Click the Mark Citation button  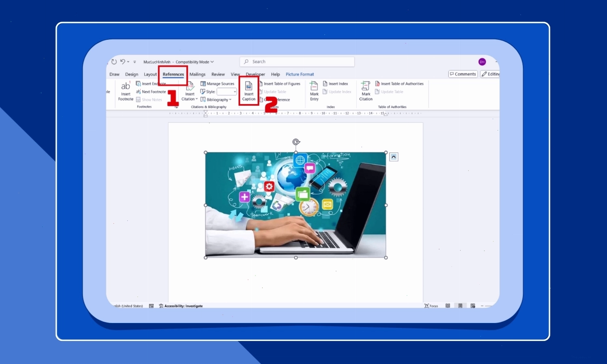366,91
